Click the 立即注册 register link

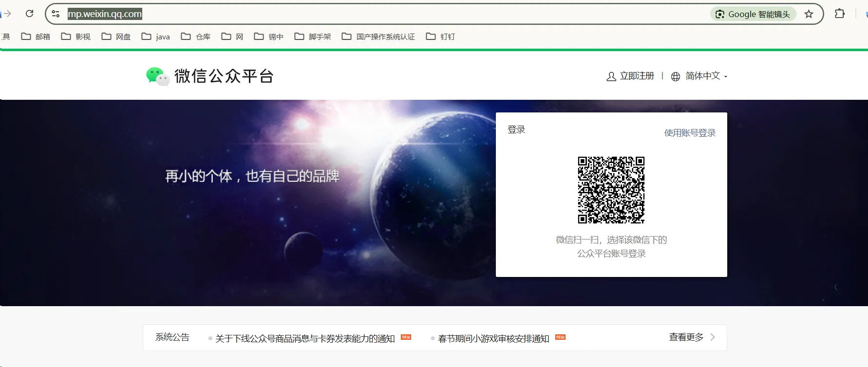click(x=637, y=76)
